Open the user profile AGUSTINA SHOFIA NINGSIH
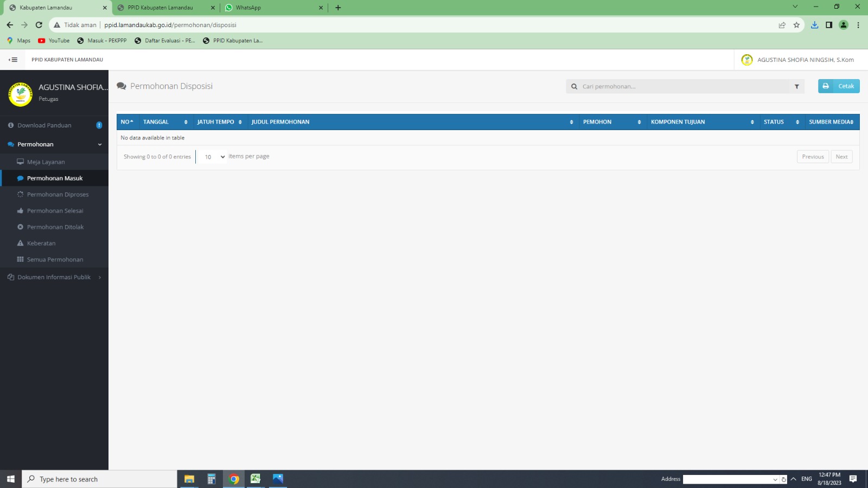The width and height of the screenshot is (868, 488). (x=797, y=60)
